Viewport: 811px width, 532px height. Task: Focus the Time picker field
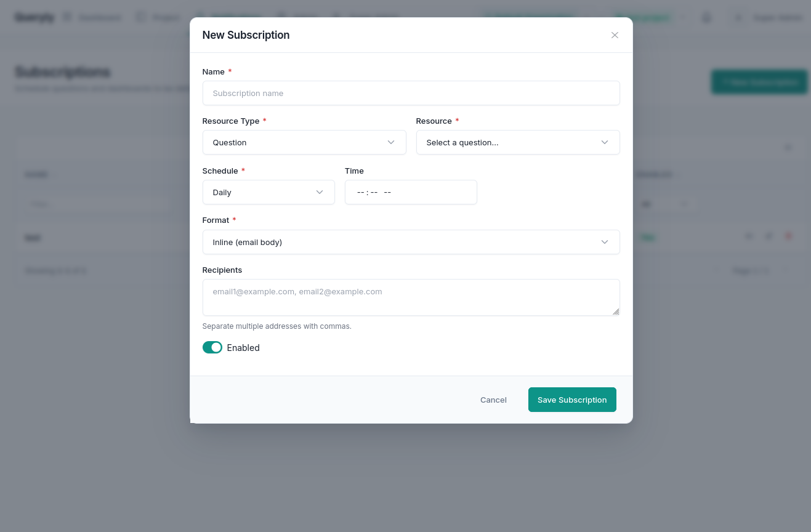click(411, 192)
